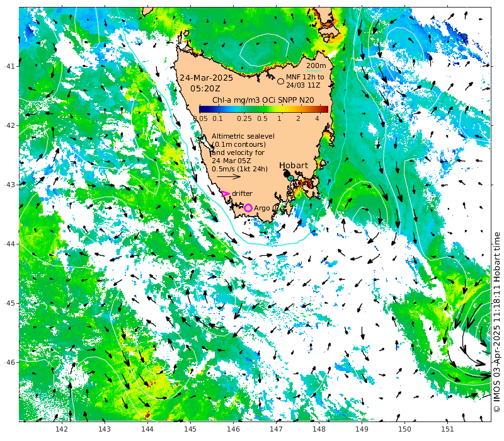Viewport: 504px width, 441px height.
Task: Click the 0.5m/s reference velocity arrow
Action: click(229, 176)
